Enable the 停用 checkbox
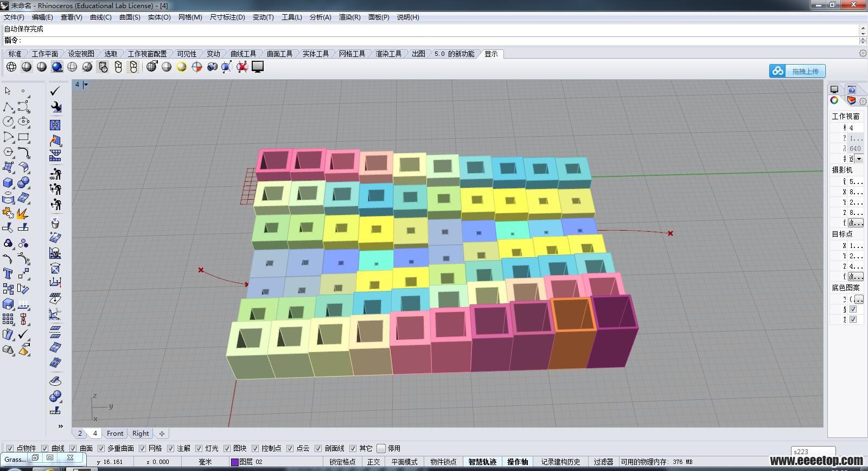868x471 pixels. pos(381,448)
